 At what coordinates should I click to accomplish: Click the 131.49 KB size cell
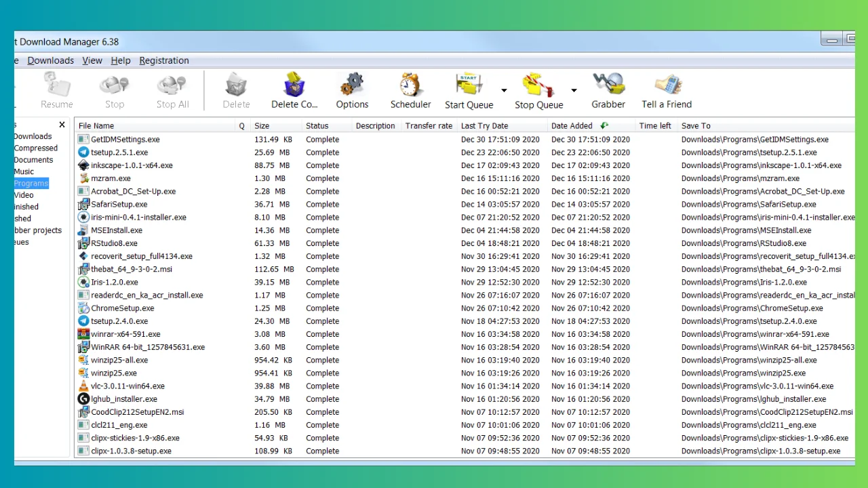tap(273, 139)
